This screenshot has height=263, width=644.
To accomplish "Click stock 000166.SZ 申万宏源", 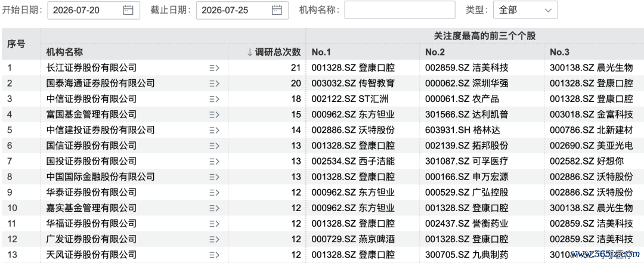I will click(467, 177).
